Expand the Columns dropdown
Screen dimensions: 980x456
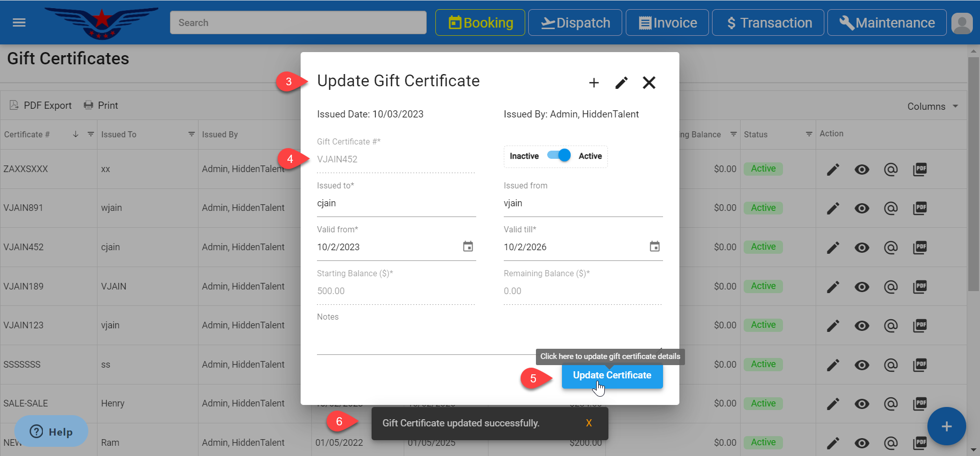point(932,106)
